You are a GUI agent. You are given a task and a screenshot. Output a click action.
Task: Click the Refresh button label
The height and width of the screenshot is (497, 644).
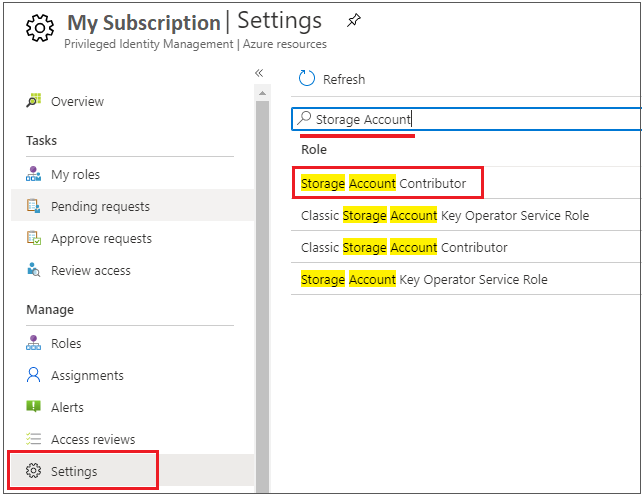pos(344,79)
